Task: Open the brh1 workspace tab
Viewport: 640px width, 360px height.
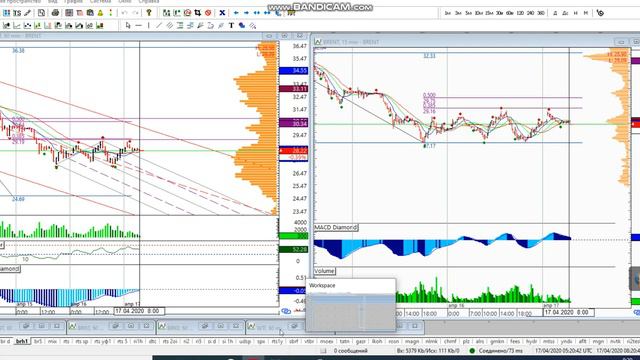Action: tap(22, 341)
